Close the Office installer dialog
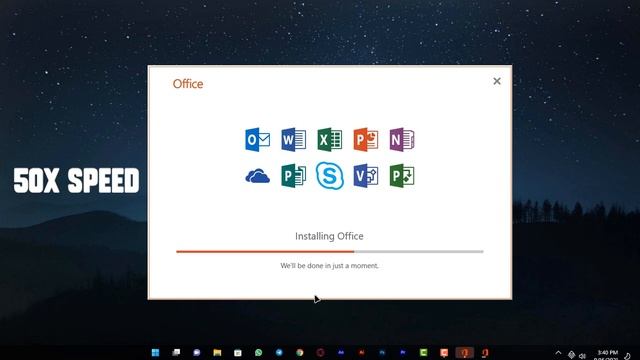Image resolution: width=640 pixels, height=360 pixels. point(497,81)
